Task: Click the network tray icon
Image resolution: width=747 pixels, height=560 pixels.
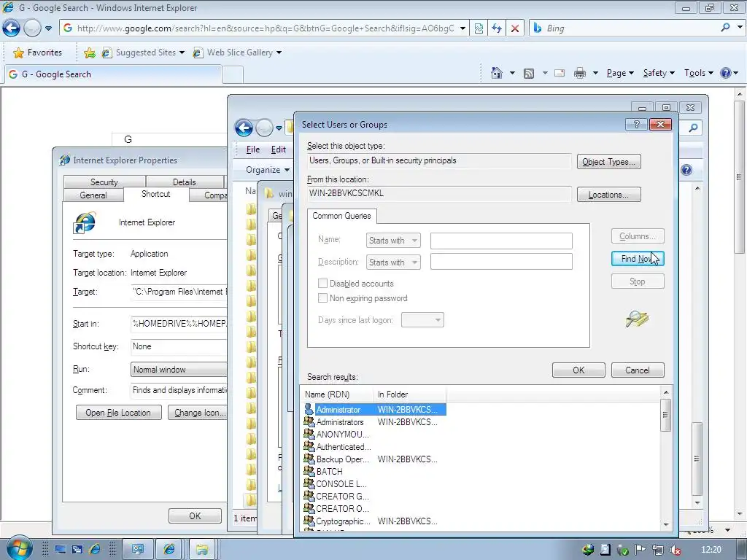Action: click(658, 550)
